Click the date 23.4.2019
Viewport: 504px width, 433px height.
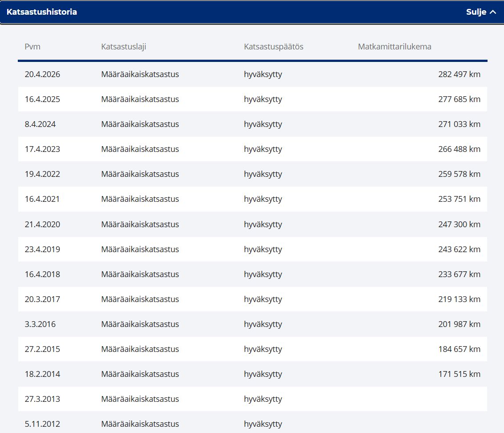coord(42,249)
